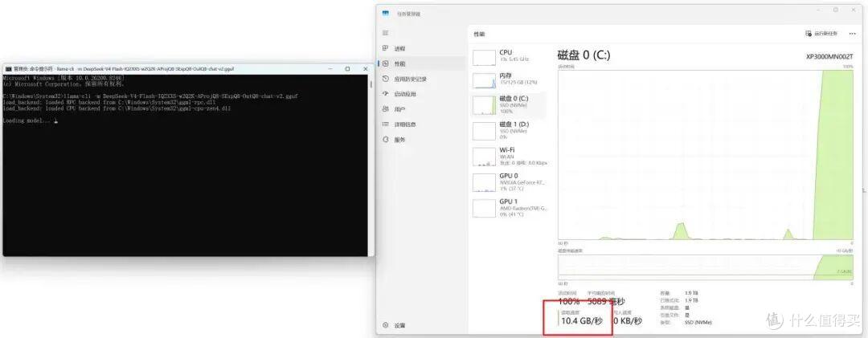Click the 100% active time value

568,302
